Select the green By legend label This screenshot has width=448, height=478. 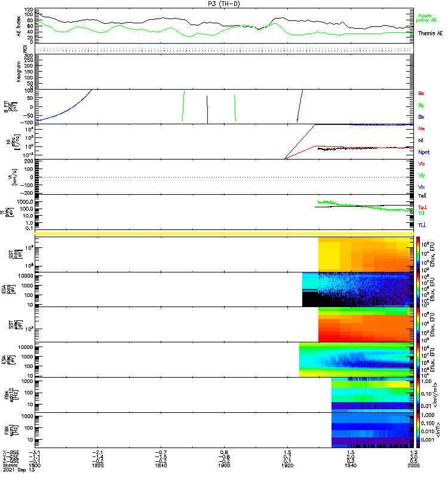coord(421,105)
